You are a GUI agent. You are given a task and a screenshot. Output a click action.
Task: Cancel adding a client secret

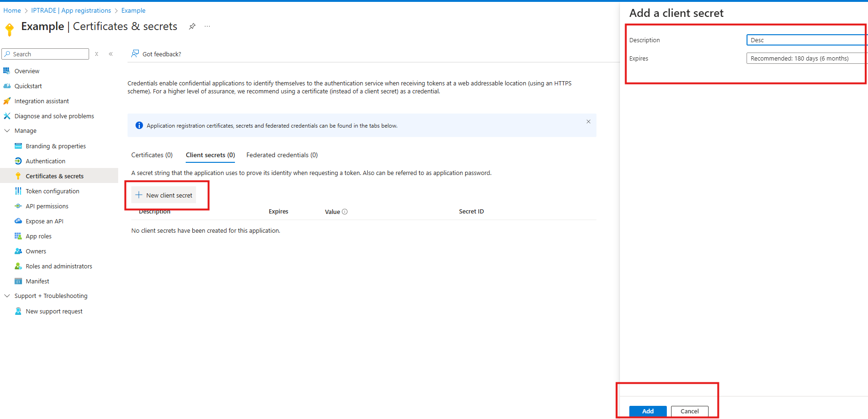pos(689,411)
